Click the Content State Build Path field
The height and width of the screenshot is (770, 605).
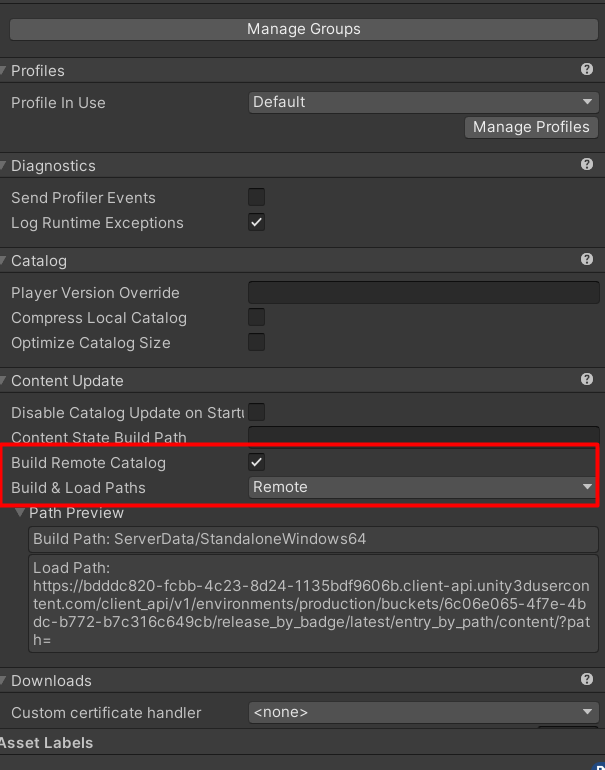click(x=423, y=436)
